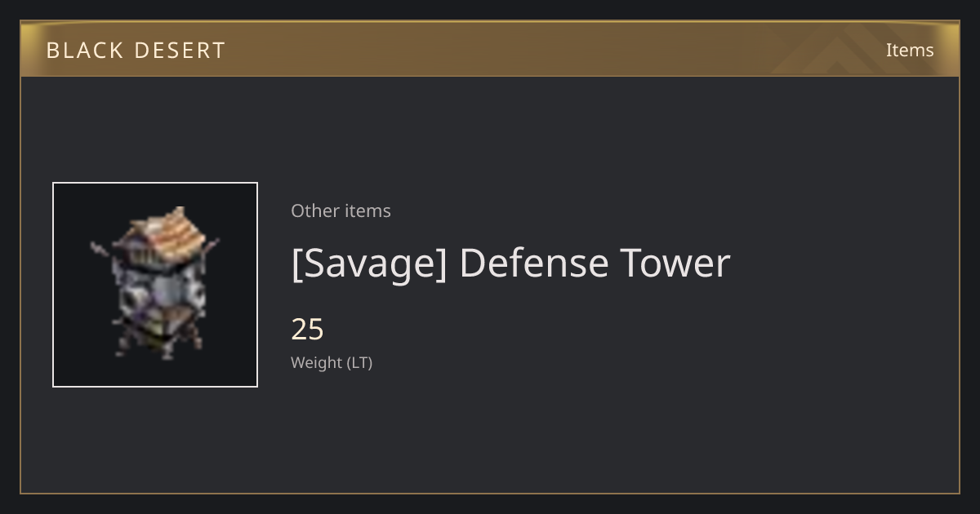Click the "(LT)" unit text

[x=360, y=362]
